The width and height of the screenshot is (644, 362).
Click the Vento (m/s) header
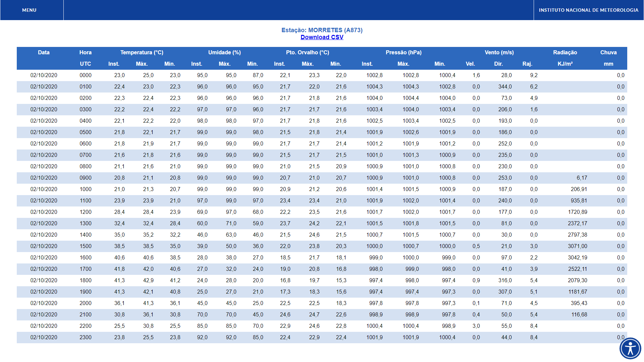point(499,52)
